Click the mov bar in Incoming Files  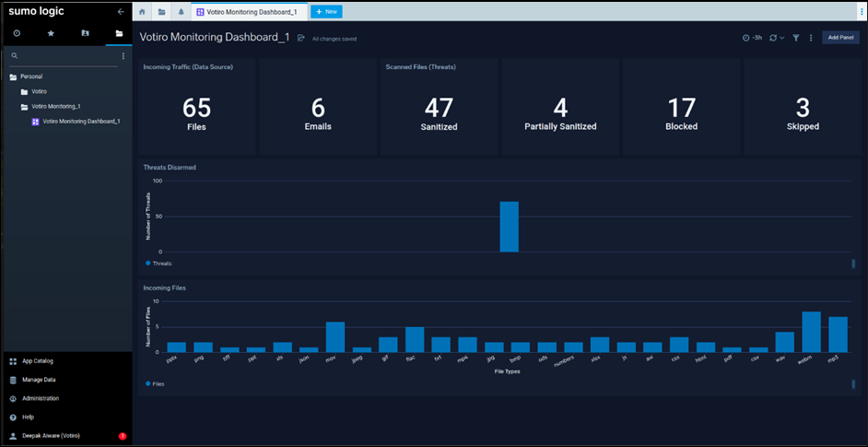coord(335,336)
